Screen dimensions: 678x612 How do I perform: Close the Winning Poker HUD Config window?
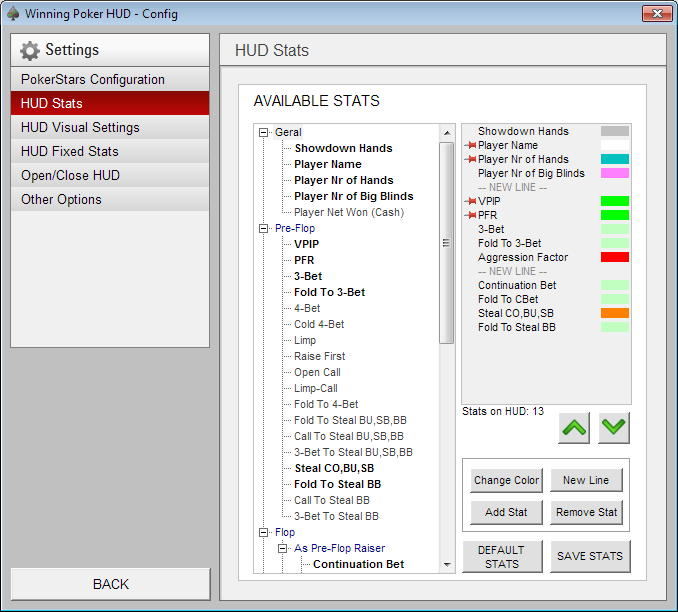[x=657, y=13]
